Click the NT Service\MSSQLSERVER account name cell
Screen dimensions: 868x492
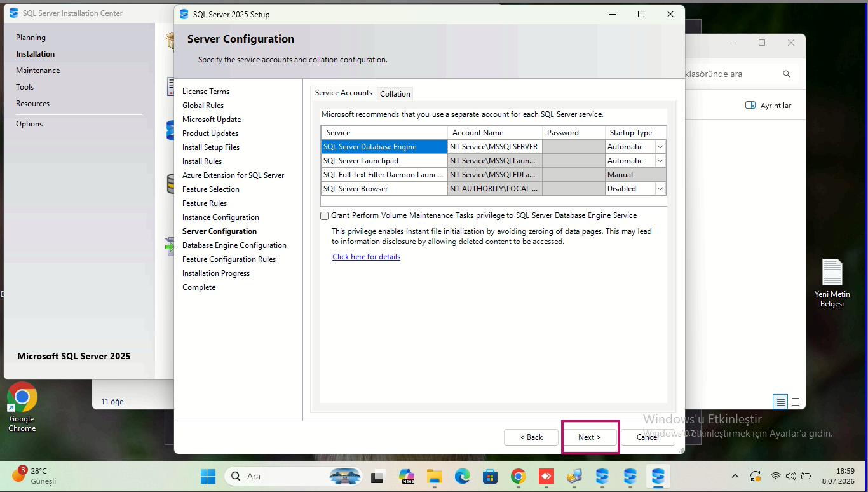tap(495, 147)
